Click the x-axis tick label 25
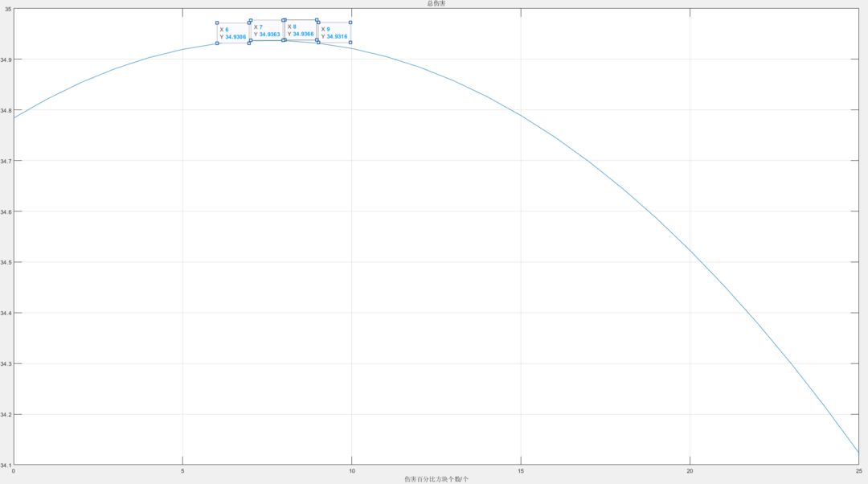Viewport: 868px width, 484px height. 858,471
